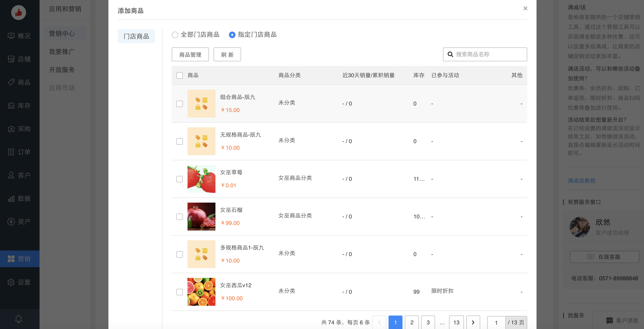This screenshot has height=329, width=644.
Task: Click the 刷新 button
Action: (227, 54)
